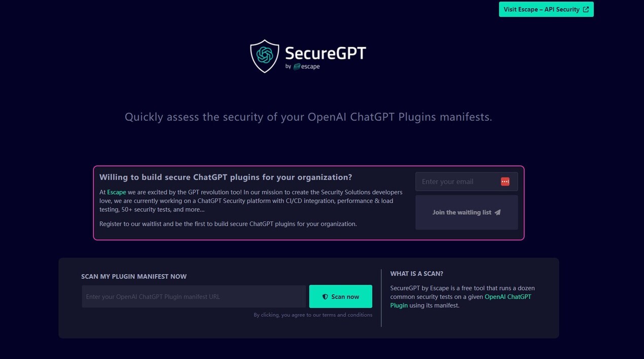This screenshot has height=359, width=644.
Task: Click the 'SCAN MY PLUGIN MANIFEST NOW' heading
Action: coord(134,276)
